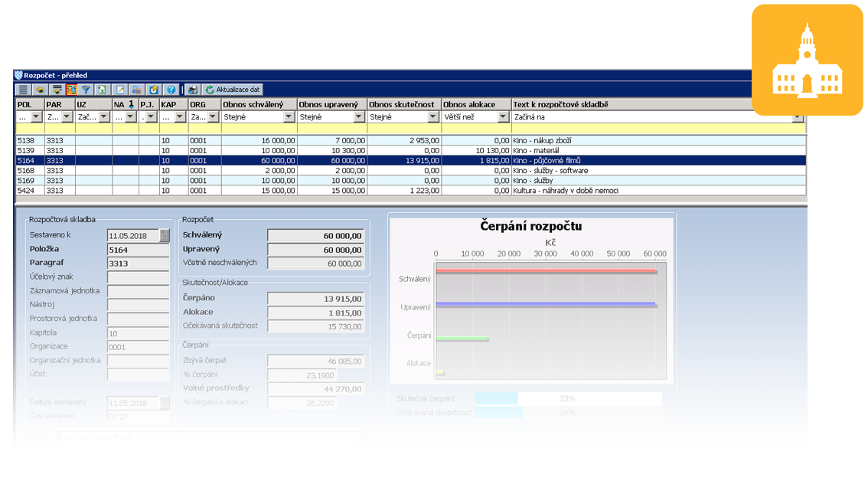Open Obnos upravený 'Stejné' filter dropdown

pos(359,117)
